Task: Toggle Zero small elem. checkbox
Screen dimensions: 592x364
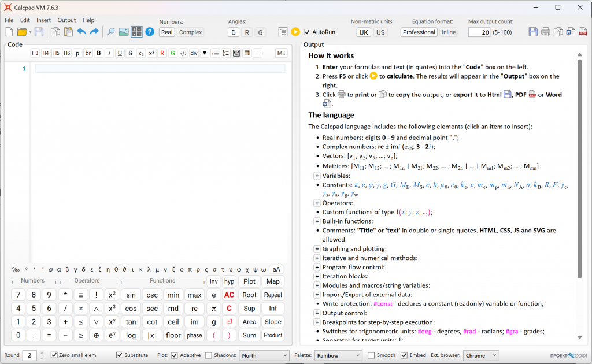Action: [x=54, y=355]
